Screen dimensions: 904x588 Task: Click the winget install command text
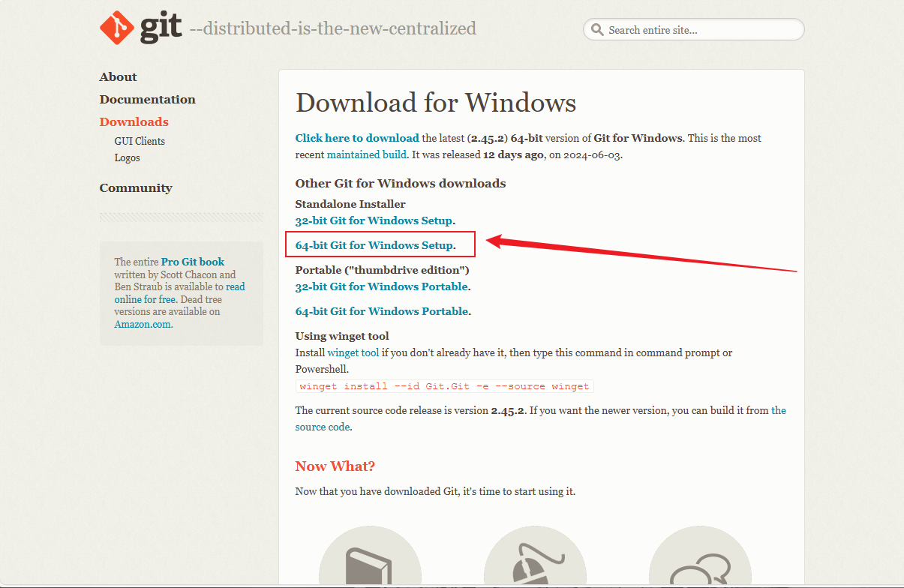pyautogui.click(x=444, y=386)
